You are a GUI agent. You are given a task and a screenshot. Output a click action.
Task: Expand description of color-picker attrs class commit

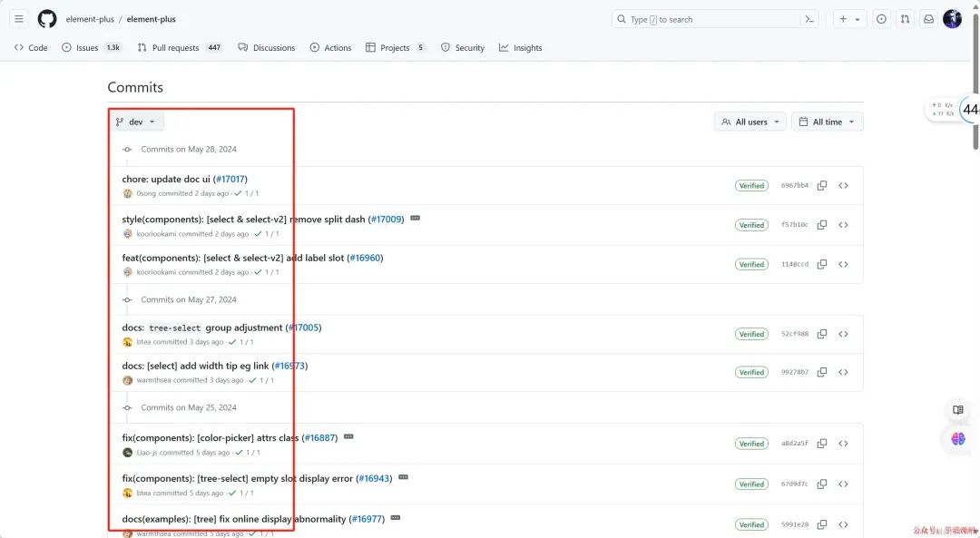[x=348, y=436]
